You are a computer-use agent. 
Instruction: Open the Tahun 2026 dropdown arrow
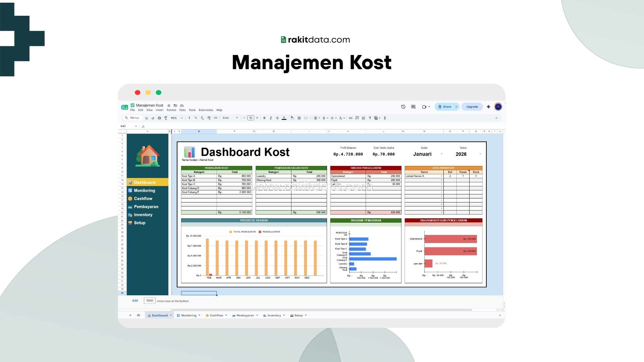480,154
